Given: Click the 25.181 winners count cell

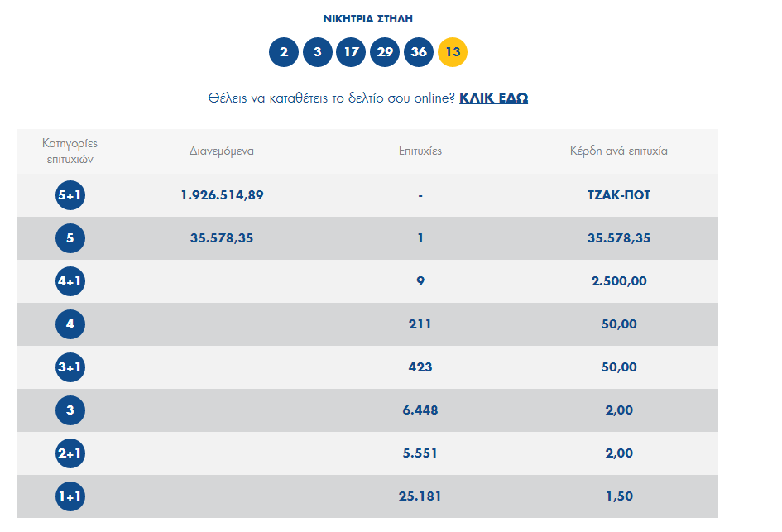Looking at the screenshot, I should [x=420, y=496].
